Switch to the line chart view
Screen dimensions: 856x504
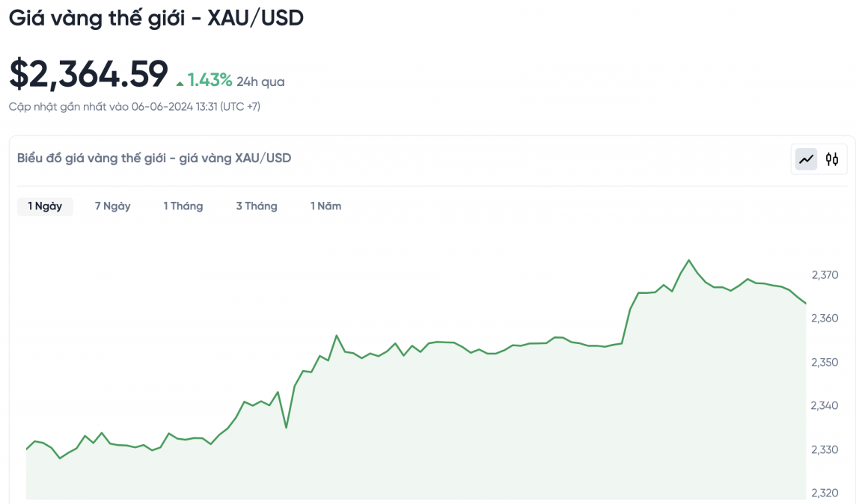806,159
